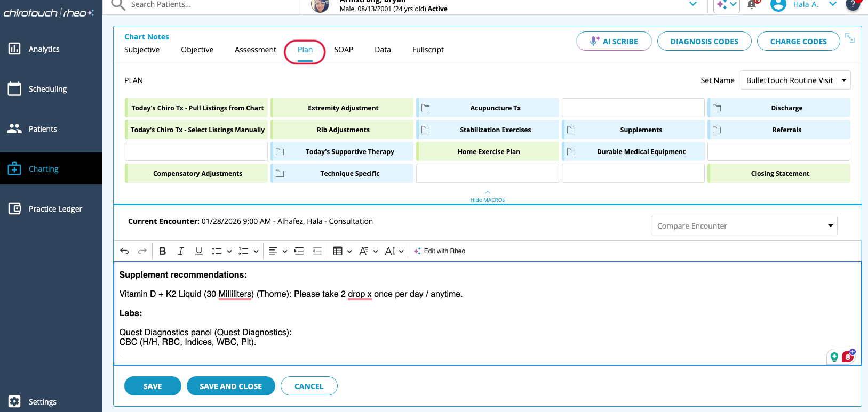Click the increase indent icon
Screen dimensions: 868x412
(x=299, y=251)
